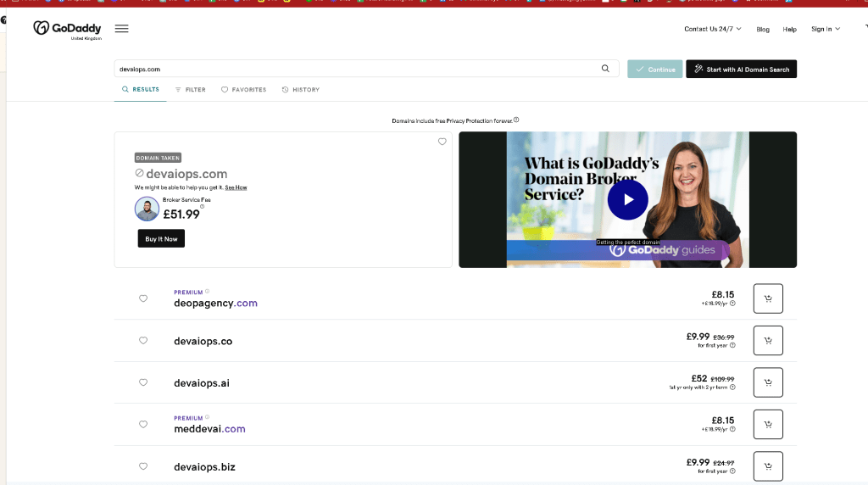
Task: Click the search magnifier icon
Action: (605, 69)
